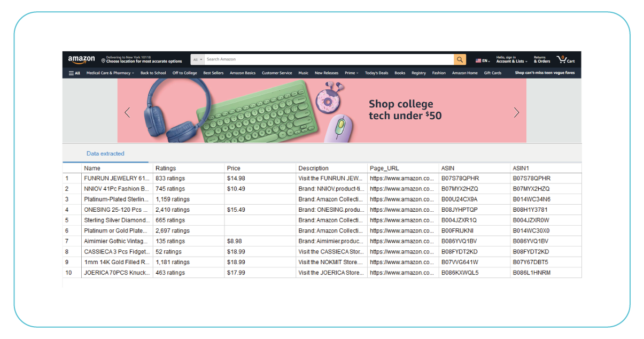Click the ASIN1 column header
Viewport: 644px width, 339px height.
click(546, 168)
